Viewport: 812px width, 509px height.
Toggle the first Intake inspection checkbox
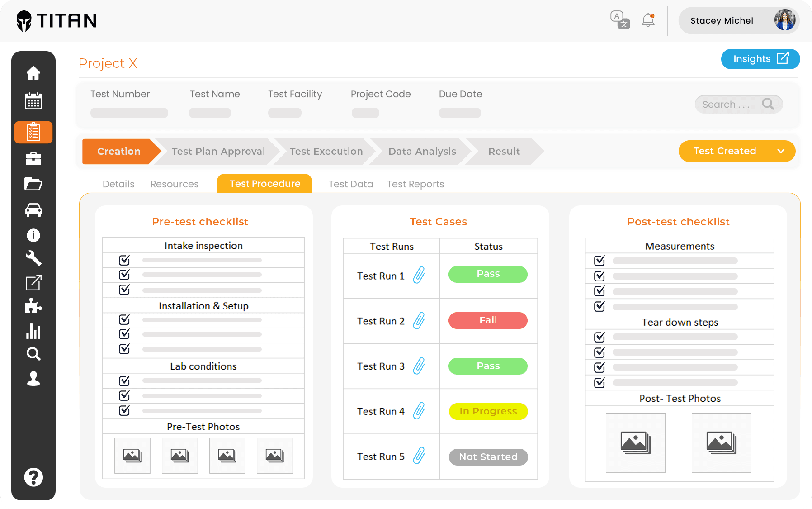pos(124,260)
